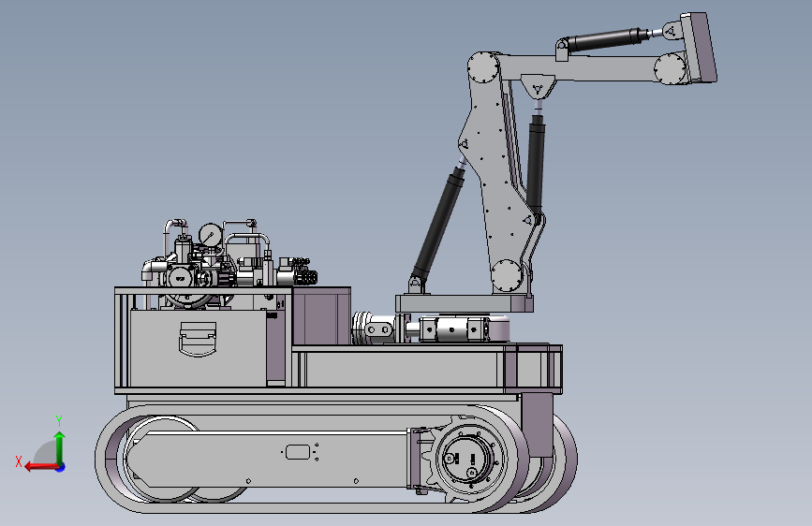Select the round pressure gauge on hydraulic unit
812x526 pixels.
pyautogui.click(x=210, y=235)
